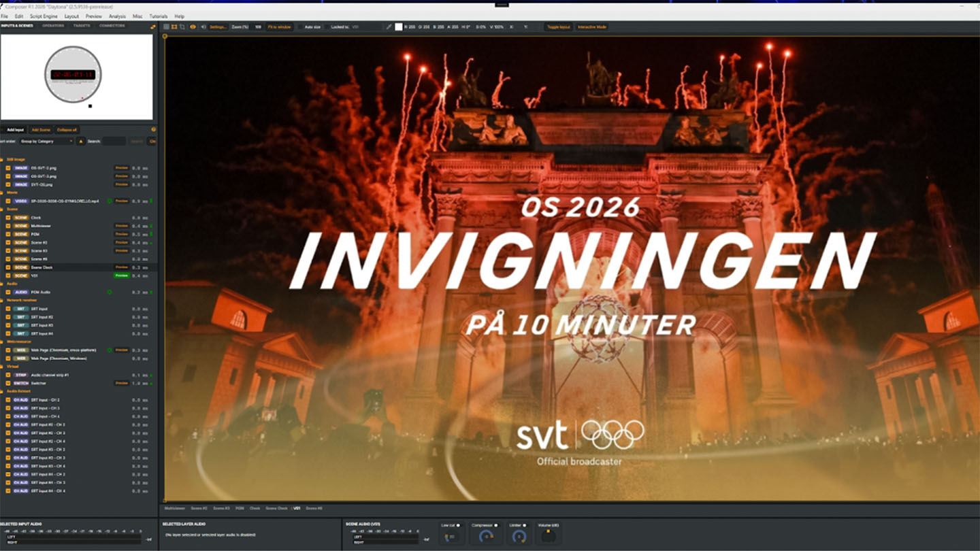Click the sort direction arrow icon
The width and height of the screenshot is (980, 551).
[x=82, y=141]
